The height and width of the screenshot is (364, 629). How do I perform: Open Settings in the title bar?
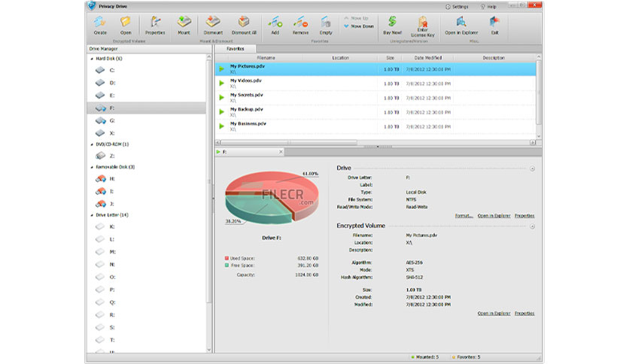point(457,7)
